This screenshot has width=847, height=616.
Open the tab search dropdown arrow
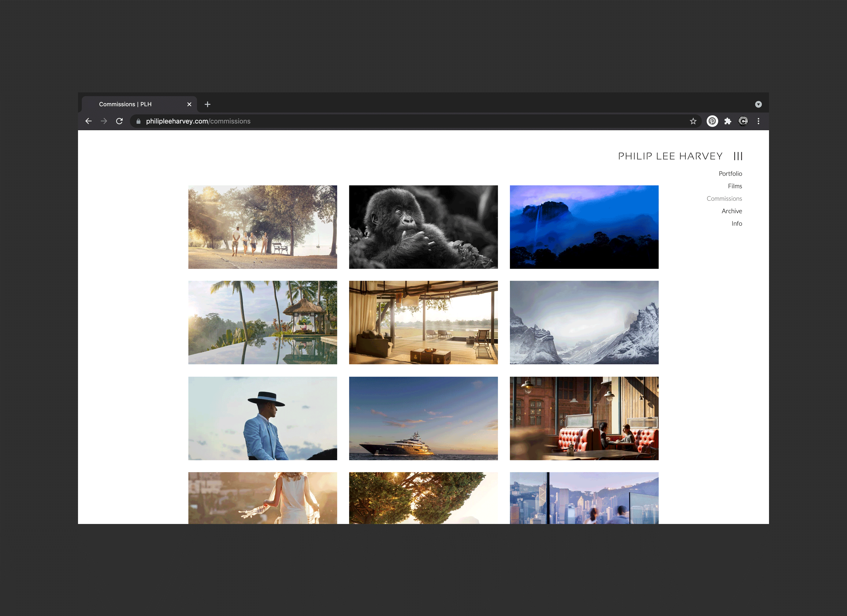pos(759,104)
